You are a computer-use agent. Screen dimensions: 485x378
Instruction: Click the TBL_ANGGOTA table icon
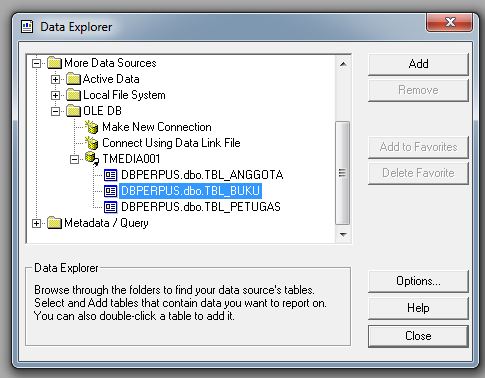(110, 175)
